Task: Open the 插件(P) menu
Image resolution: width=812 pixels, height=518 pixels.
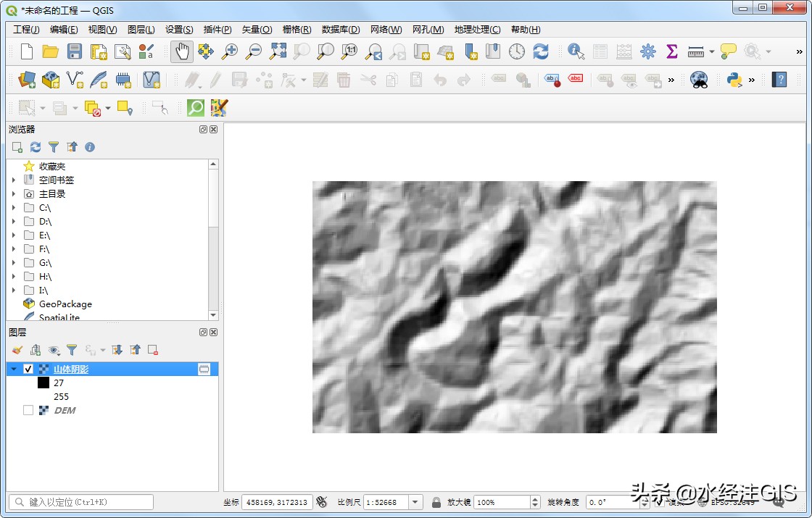Action: point(217,30)
